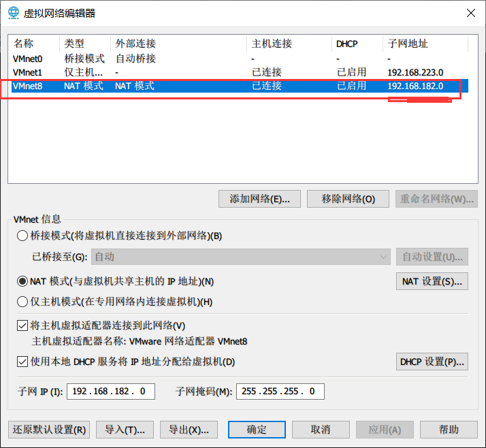The width and height of the screenshot is (486, 448).
Task: Click subnet address 192.168.223.0 cell
Action: point(415,73)
